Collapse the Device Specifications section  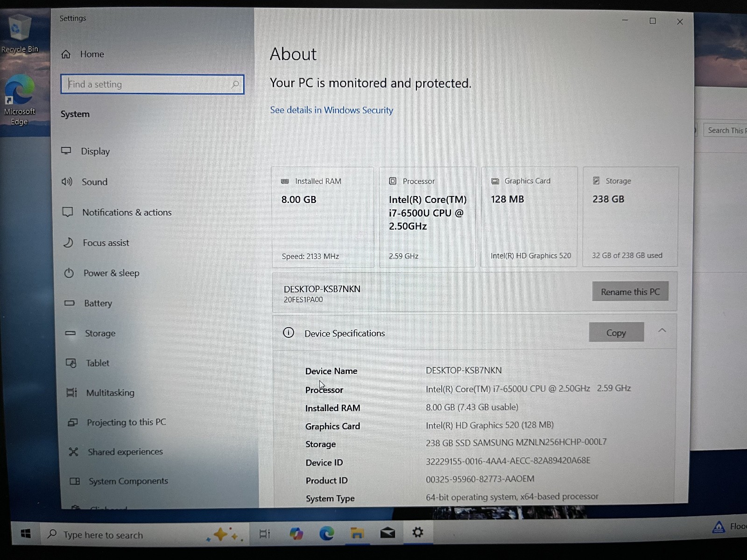[662, 330]
